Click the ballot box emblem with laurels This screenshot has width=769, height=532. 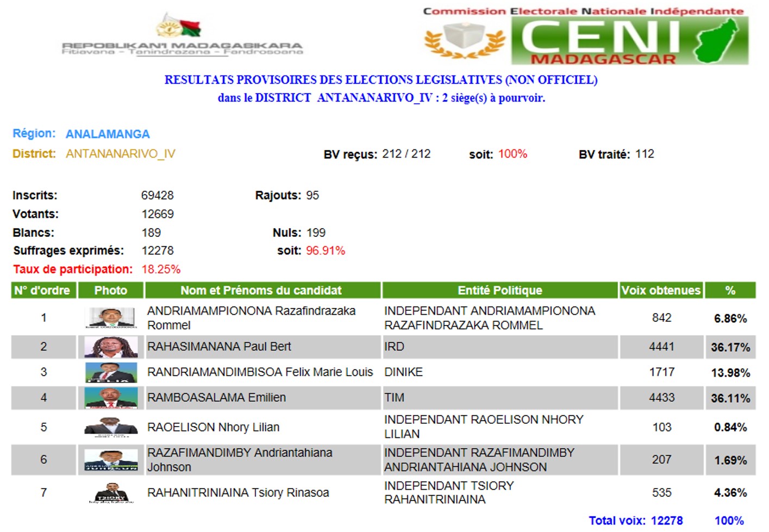(465, 40)
